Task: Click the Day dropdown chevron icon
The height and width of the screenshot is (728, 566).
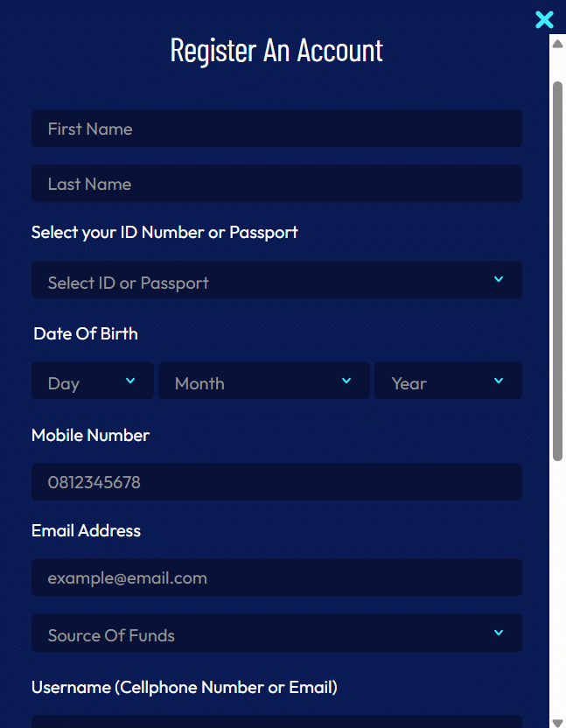Action: pos(129,381)
